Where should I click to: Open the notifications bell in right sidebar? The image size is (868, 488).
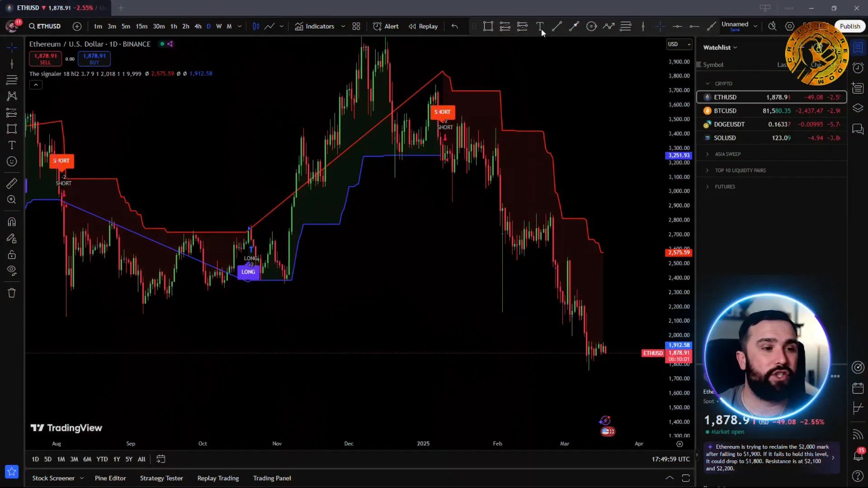[858, 455]
